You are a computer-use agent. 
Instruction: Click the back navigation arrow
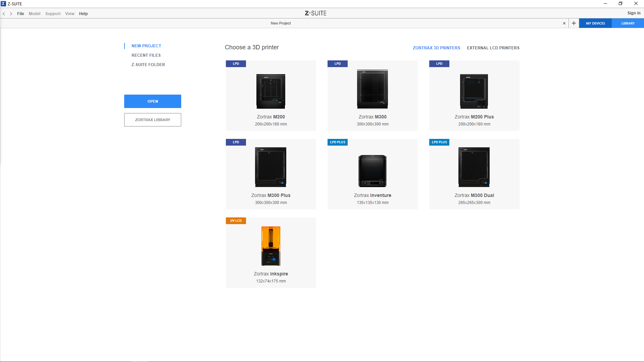pos(4,14)
